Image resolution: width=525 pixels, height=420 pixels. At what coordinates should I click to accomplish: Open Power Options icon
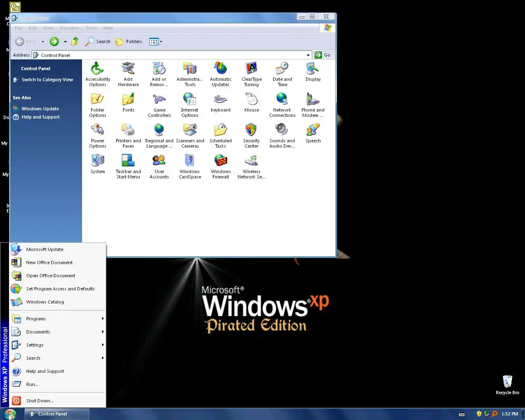(x=98, y=136)
